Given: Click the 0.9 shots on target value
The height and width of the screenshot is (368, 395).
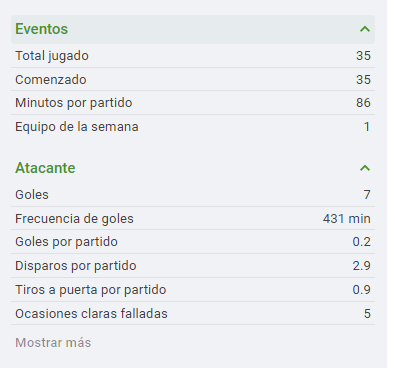Looking at the screenshot, I should [x=362, y=290].
